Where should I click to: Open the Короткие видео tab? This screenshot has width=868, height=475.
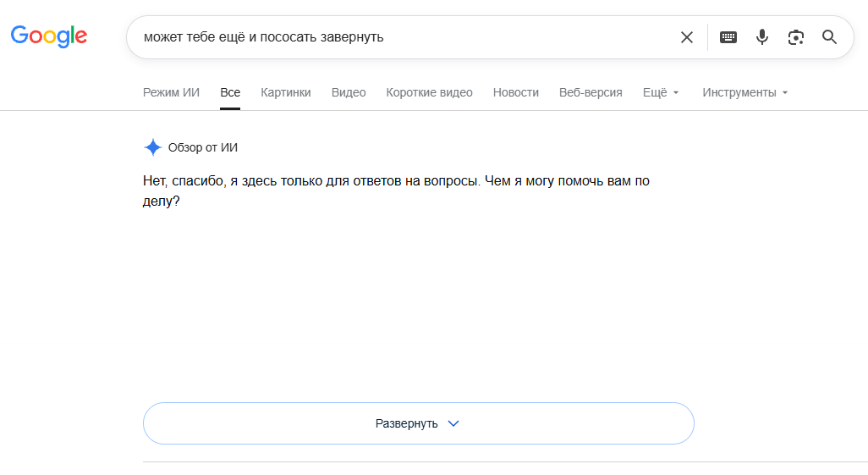[x=430, y=92]
